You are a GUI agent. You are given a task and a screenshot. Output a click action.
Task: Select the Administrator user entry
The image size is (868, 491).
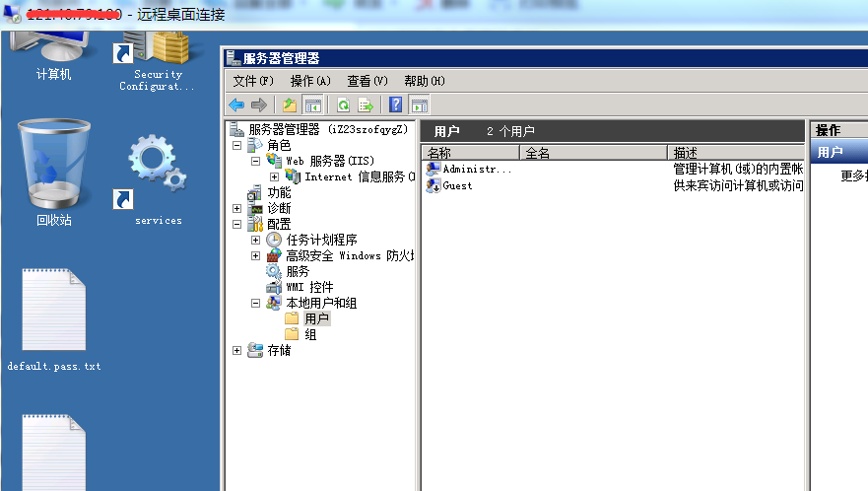point(477,169)
